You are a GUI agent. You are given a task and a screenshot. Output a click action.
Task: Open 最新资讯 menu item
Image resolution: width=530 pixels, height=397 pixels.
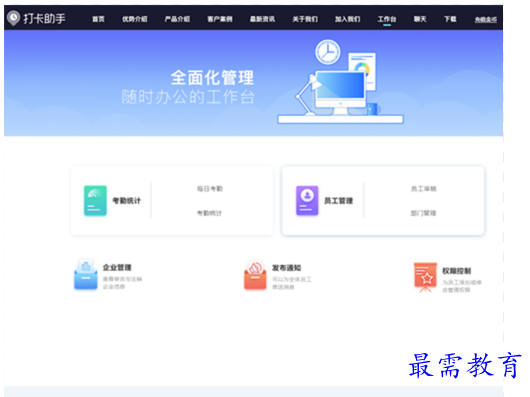262,19
